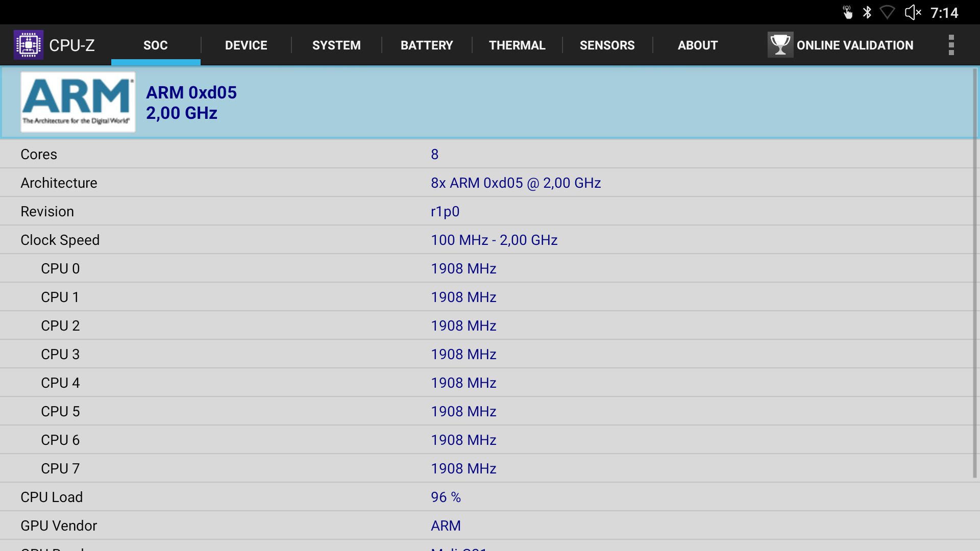
Task: Select the CPU 6 row label
Action: click(60, 440)
